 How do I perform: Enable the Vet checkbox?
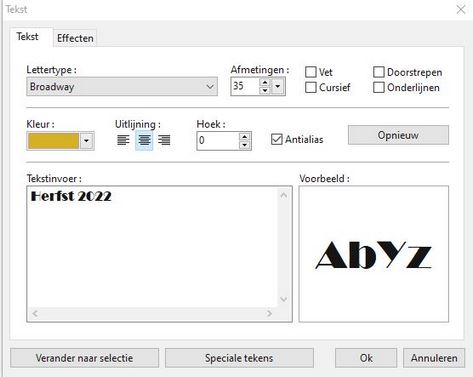click(x=311, y=72)
